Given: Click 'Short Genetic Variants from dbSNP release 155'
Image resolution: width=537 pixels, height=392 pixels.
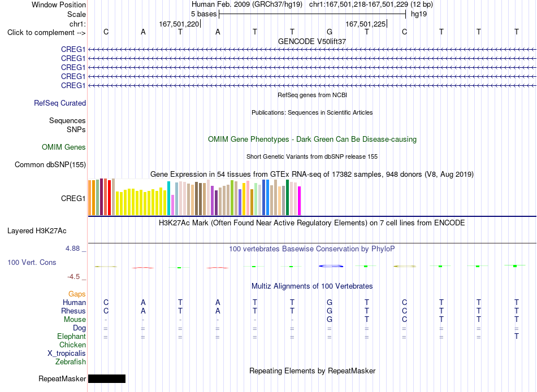Looking at the screenshot, I should point(312,156).
